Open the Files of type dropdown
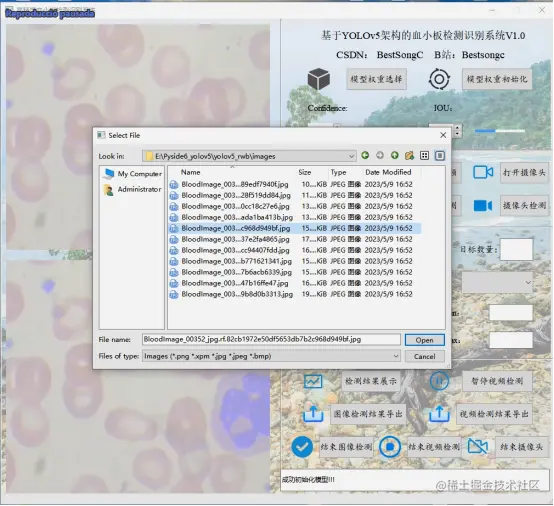Image resolution: width=554 pixels, height=506 pixels. [396, 356]
